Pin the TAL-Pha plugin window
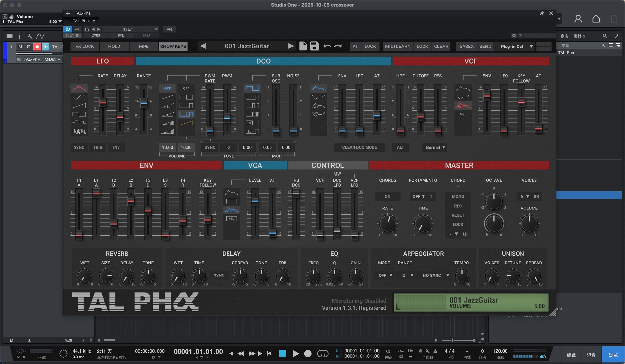The width and height of the screenshot is (625, 364). coord(542,13)
